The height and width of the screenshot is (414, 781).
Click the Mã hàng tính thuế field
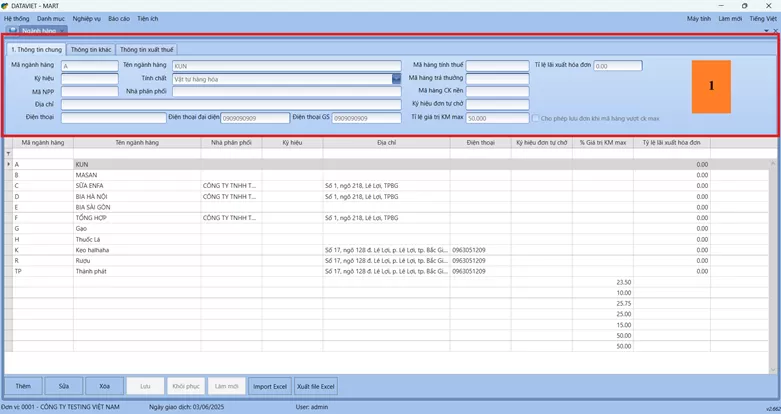pos(497,65)
